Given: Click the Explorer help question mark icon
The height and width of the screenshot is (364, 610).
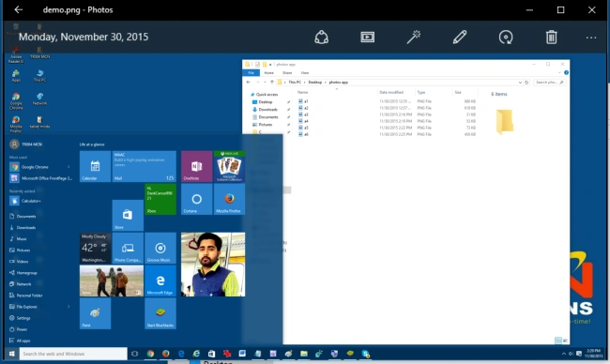Looking at the screenshot, I should coord(566,73).
